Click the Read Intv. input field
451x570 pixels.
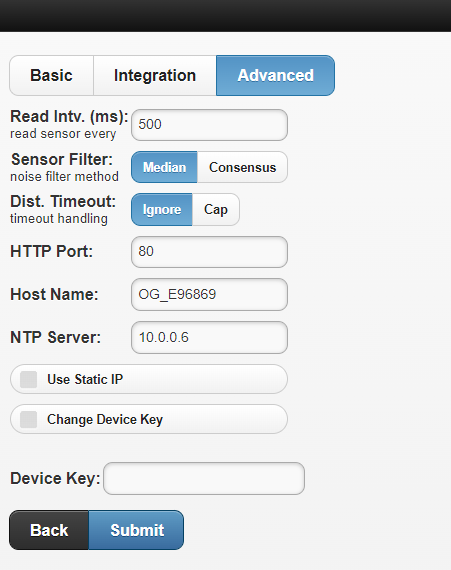coord(209,125)
